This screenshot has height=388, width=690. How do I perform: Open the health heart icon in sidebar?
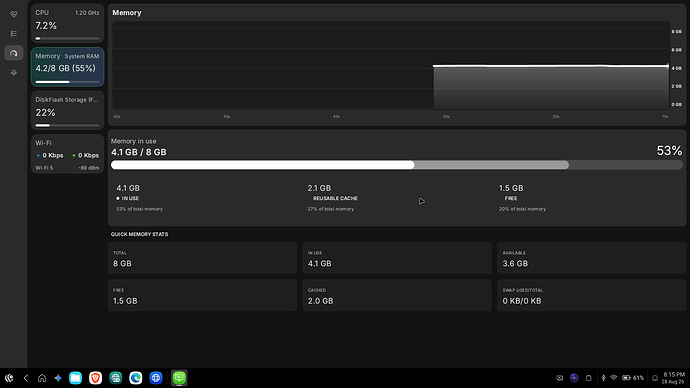point(14,14)
